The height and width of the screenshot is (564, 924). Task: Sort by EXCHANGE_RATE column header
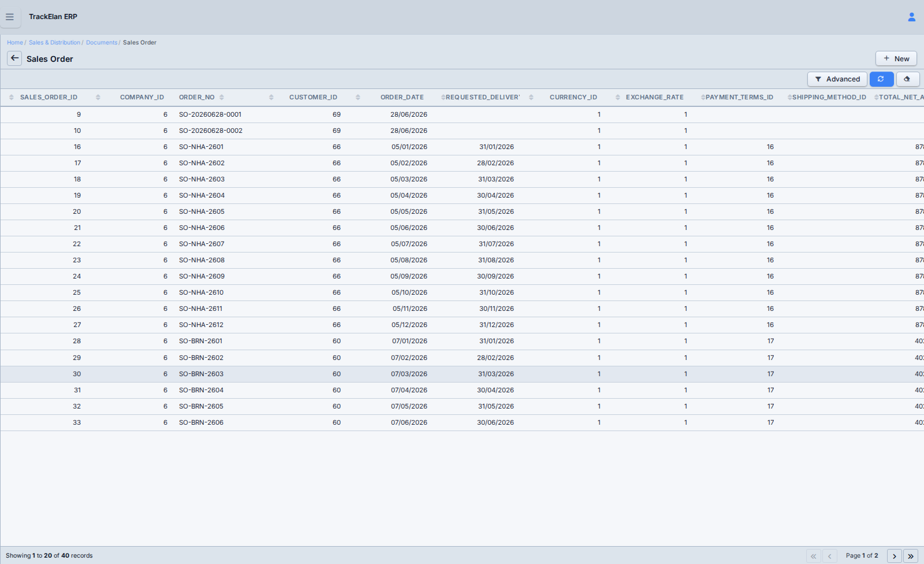654,97
